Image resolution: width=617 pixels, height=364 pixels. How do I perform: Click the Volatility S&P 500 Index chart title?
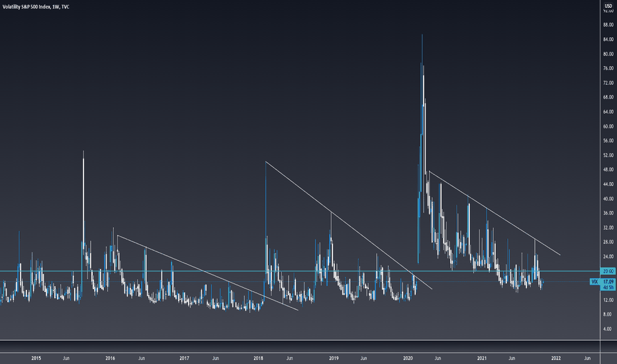coord(36,7)
